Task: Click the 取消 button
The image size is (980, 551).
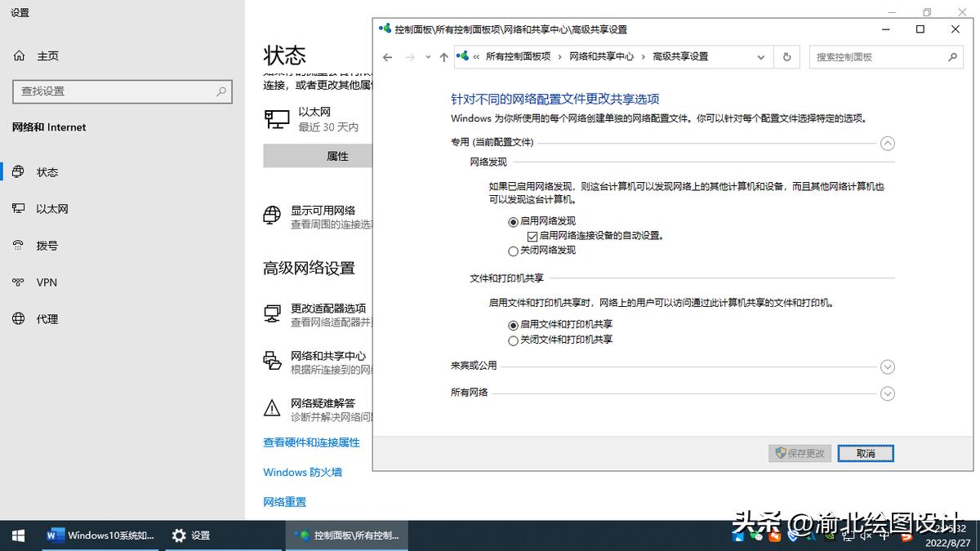Action: click(865, 453)
